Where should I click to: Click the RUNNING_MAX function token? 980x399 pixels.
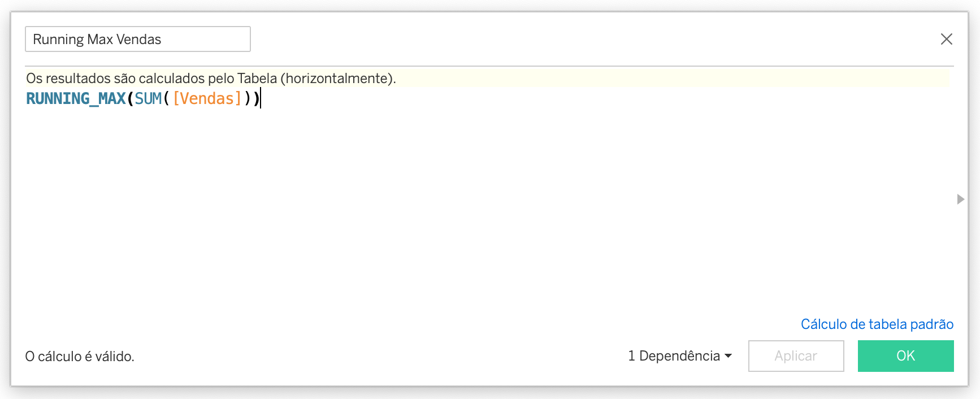tap(75, 98)
